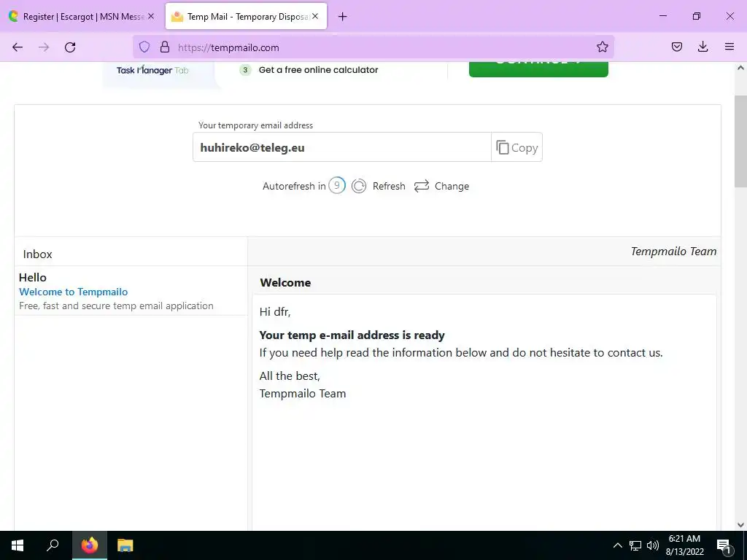Click the scrollbar up arrow
The width and height of the screenshot is (747, 560).
(740, 68)
